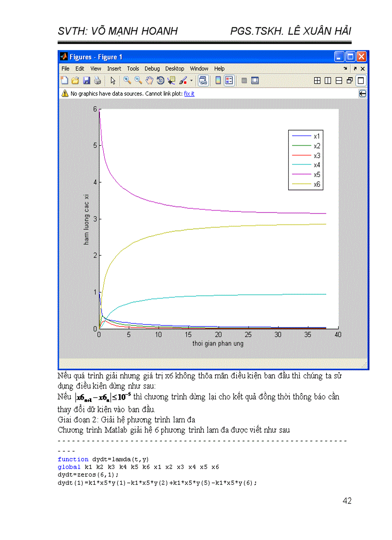The height and width of the screenshot is (540, 392).
Task: Choose the Rotate 3D tool
Action: (x=160, y=81)
